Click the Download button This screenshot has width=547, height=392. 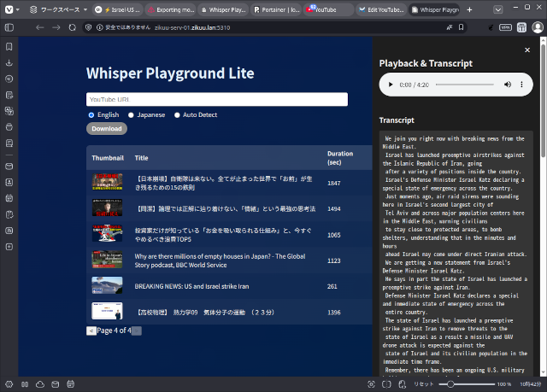(106, 129)
